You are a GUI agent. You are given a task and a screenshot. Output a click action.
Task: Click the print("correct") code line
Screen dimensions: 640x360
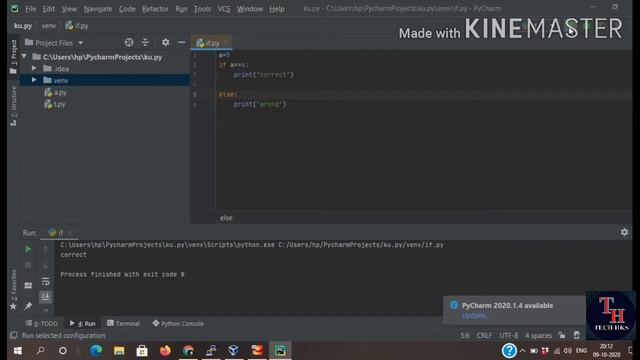point(263,75)
